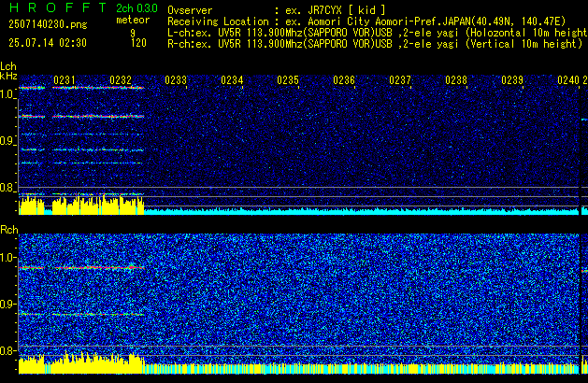This screenshot has height=383, width=588.
Task: Click the Rch 1.0 kHz axis label
Action: pos(7,258)
